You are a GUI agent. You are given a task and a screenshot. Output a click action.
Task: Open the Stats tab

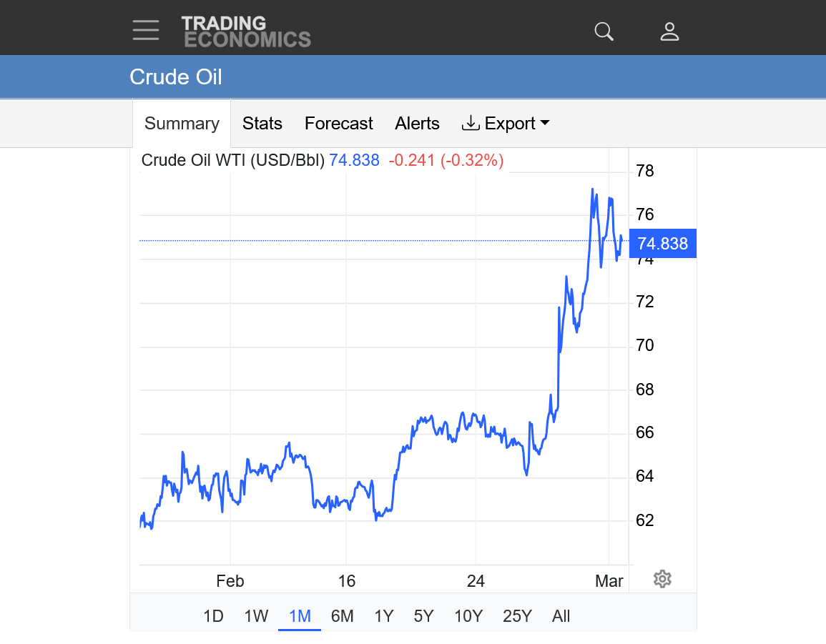coord(262,124)
